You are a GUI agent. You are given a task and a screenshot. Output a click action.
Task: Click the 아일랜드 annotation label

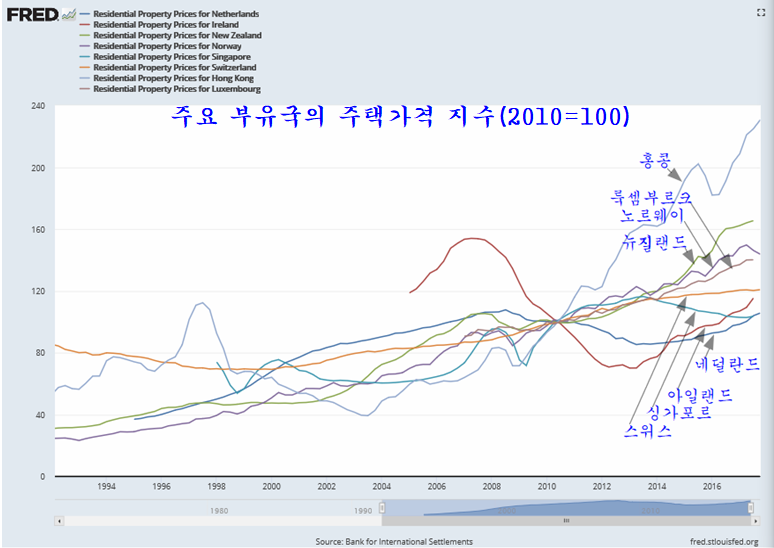coord(699,395)
